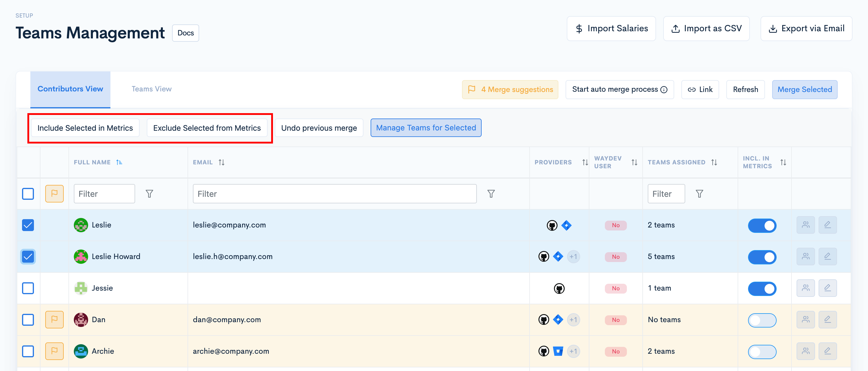Image resolution: width=868 pixels, height=371 pixels.
Task: Click GitHub icon in Leslie Howard row
Action: pos(544,257)
